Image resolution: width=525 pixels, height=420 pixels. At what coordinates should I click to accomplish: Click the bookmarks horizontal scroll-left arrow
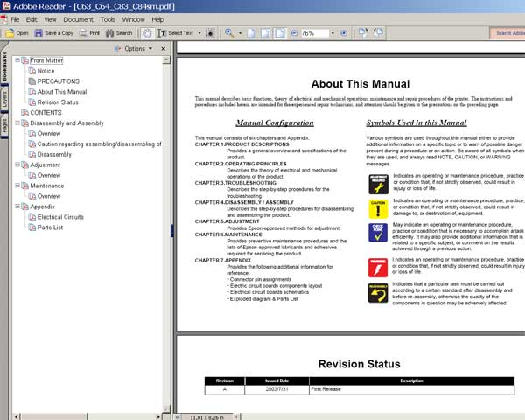click(17, 416)
